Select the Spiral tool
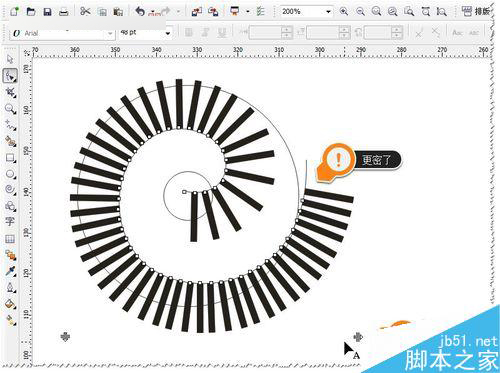The width and height of the screenshot is (500, 373). click(10, 190)
